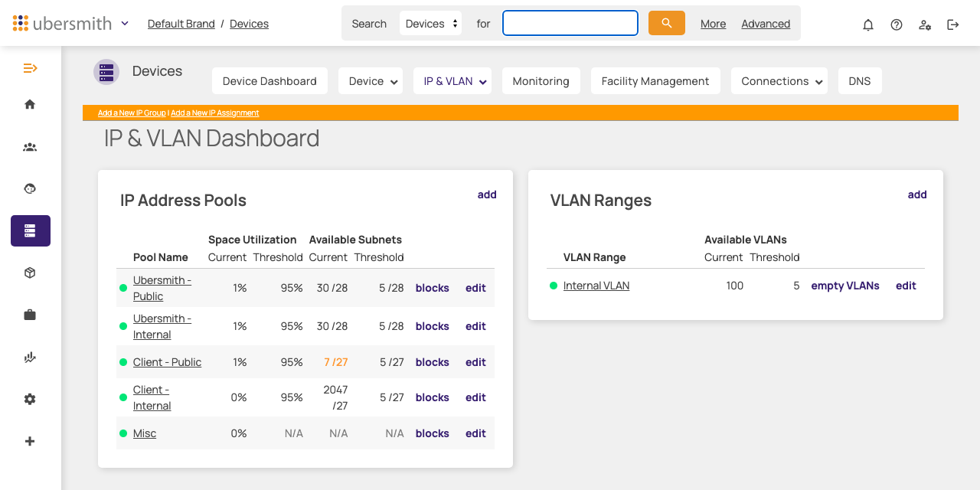Open the Devices search type select
This screenshot has width=980, height=490.
point(430,24)
